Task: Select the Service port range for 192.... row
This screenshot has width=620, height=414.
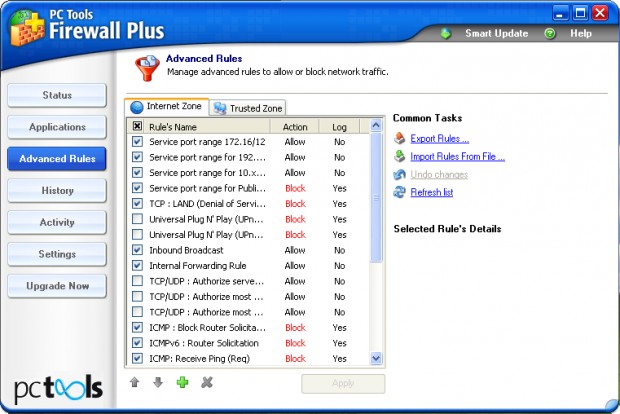Action: click(249, 157)
